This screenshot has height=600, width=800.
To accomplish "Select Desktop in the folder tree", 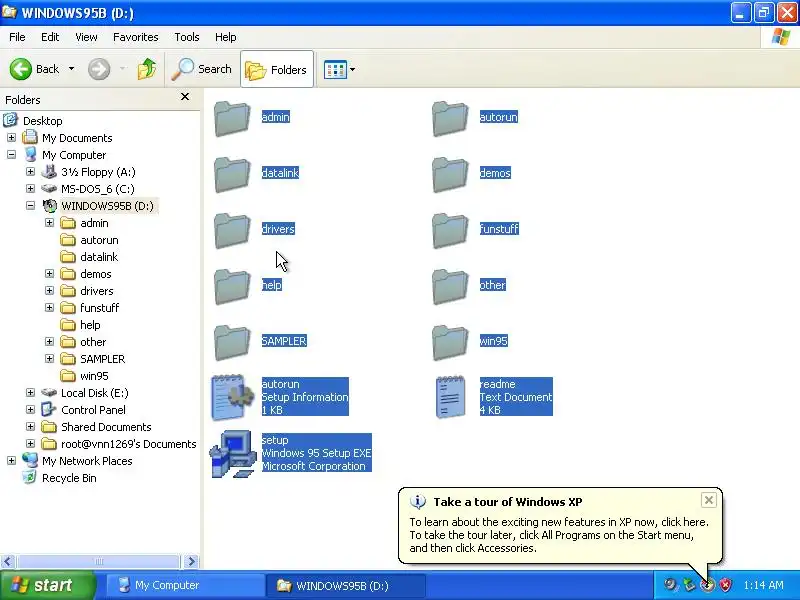I will [x=43, y=121].
